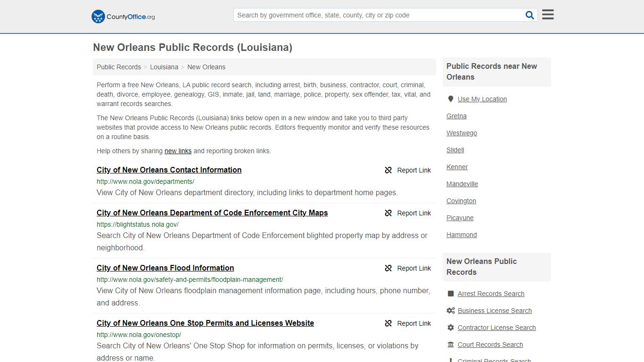Open Department of Code Enforcement City Maps
This screenshot has height=362, width=644.
[212, 213]
